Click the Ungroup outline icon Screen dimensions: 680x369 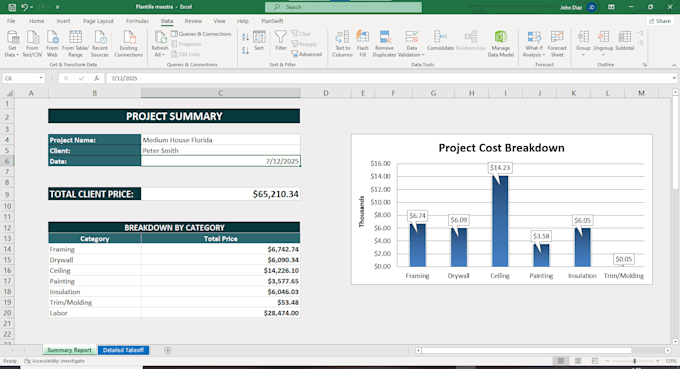[603, 37]
